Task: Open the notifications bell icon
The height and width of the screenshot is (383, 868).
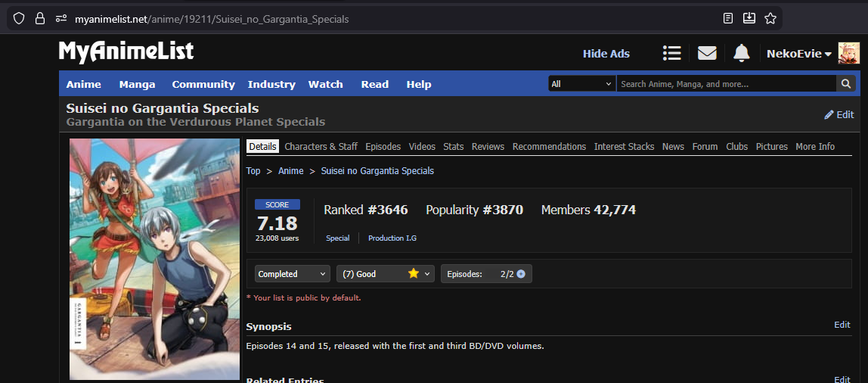Action: 741,53
